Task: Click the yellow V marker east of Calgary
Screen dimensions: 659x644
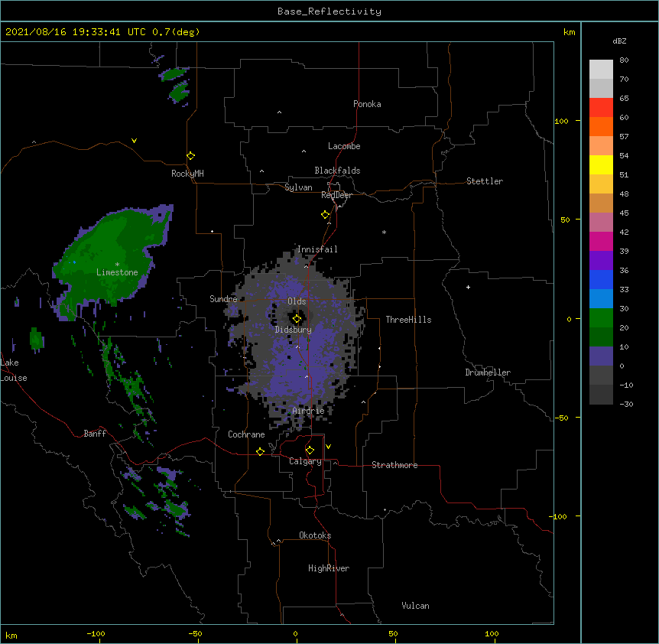Action: point(328,447)
